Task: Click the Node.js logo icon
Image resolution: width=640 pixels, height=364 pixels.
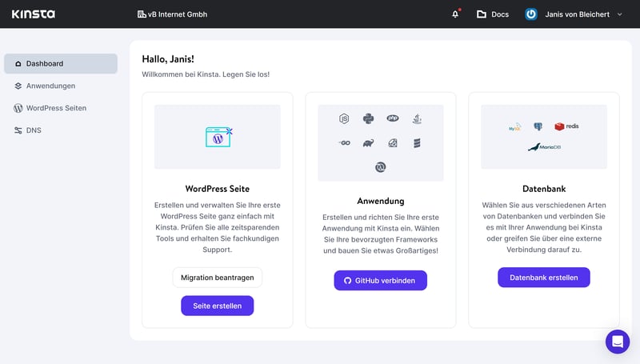Action: point(344,118)
